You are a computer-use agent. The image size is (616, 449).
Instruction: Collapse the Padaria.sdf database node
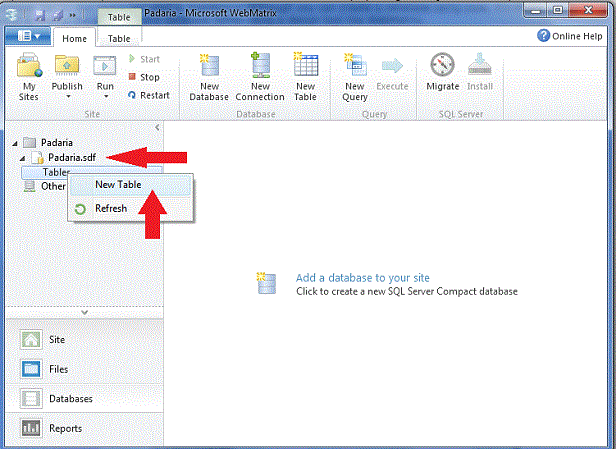(22, 158)
